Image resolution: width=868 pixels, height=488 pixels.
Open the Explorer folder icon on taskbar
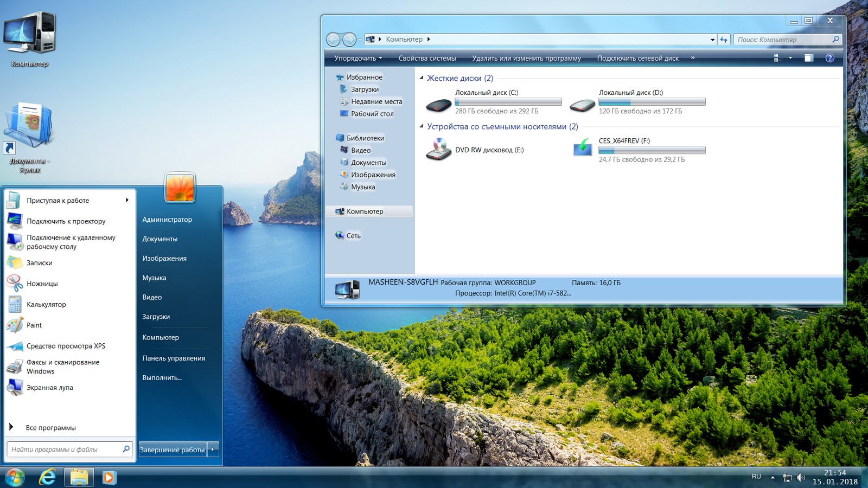[79, 477]
